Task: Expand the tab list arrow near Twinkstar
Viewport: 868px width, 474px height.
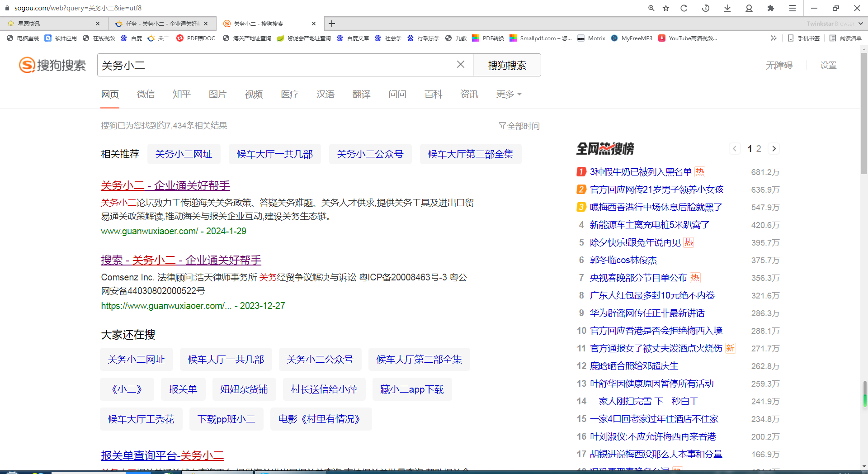Action: pos(861,24)
